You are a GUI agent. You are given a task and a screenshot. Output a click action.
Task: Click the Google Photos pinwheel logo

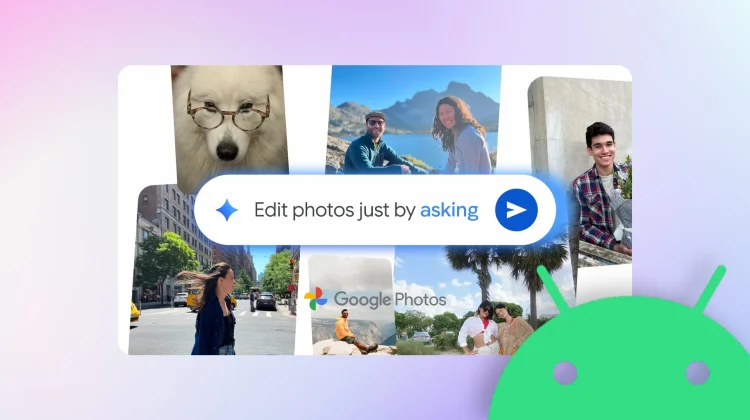click(x=315, y=299)
